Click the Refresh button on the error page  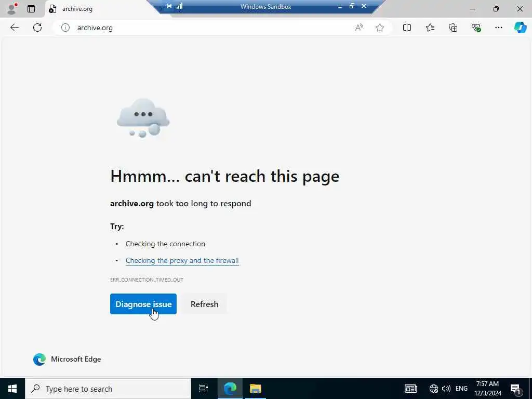pos(204,304)
